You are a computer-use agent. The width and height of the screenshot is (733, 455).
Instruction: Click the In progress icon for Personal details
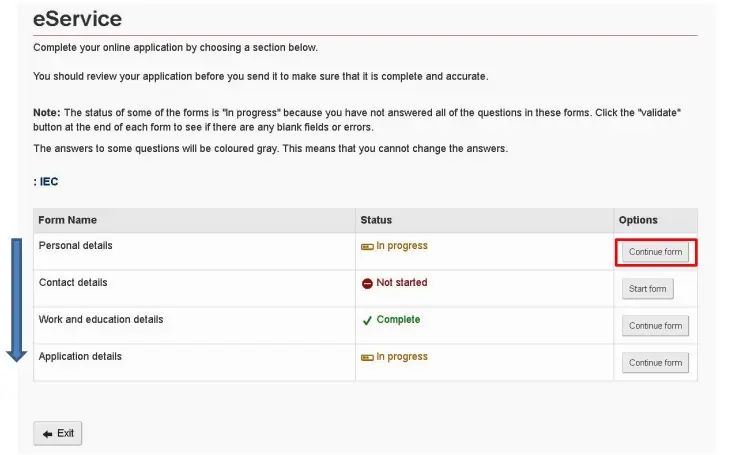367,246
